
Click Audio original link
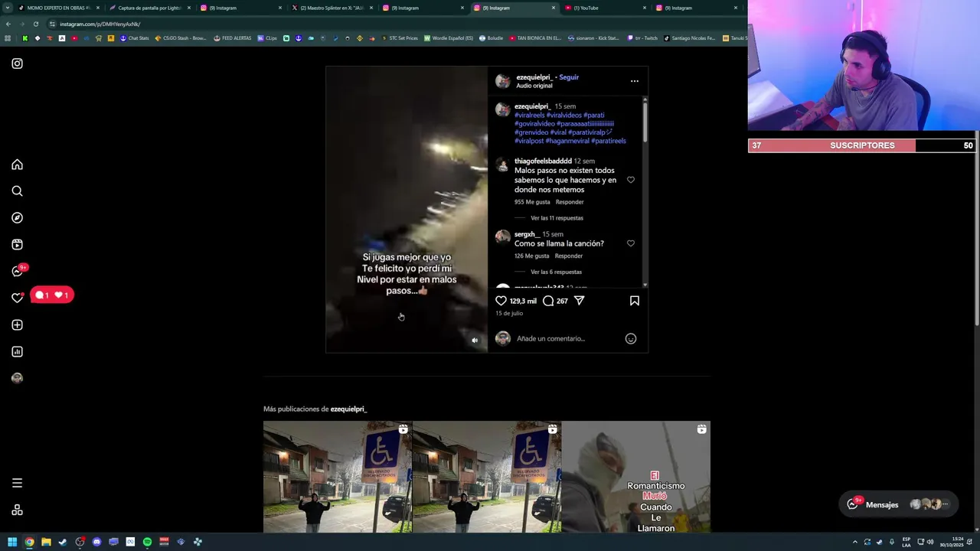pos(534,86)
